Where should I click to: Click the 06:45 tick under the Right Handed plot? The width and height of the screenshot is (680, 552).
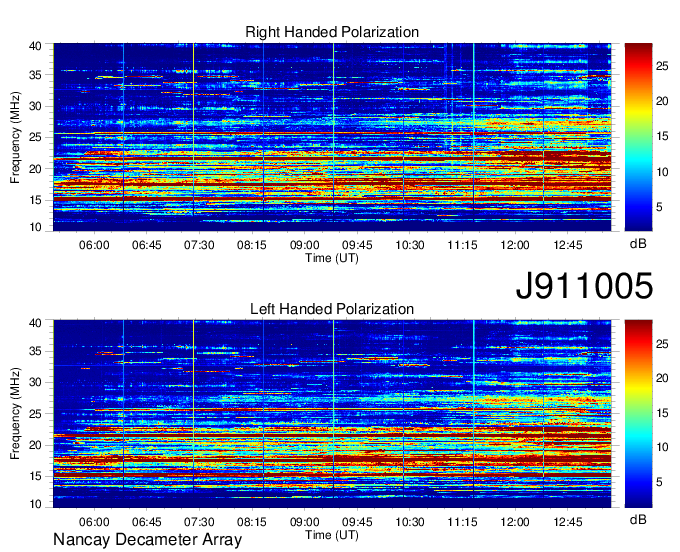tap(147, 245)
